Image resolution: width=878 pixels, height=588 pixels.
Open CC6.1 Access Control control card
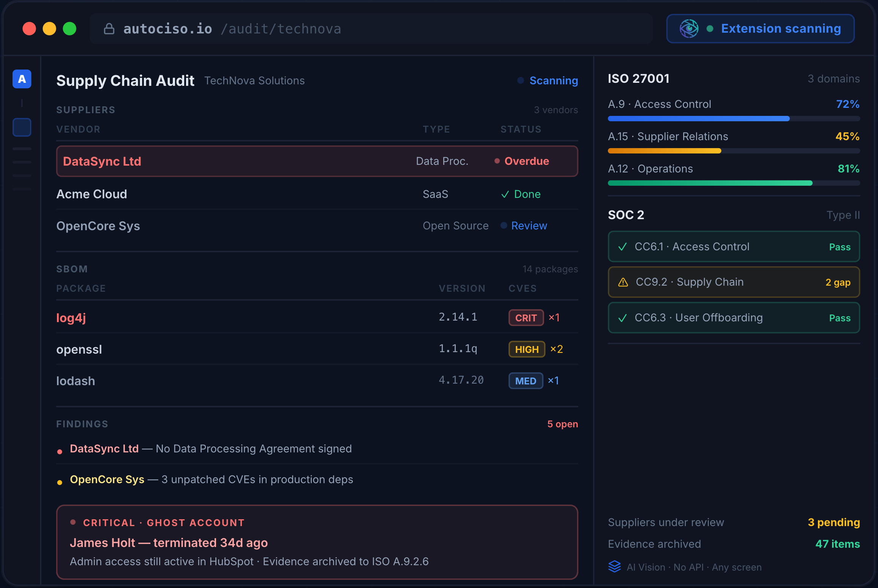[734, 247]
